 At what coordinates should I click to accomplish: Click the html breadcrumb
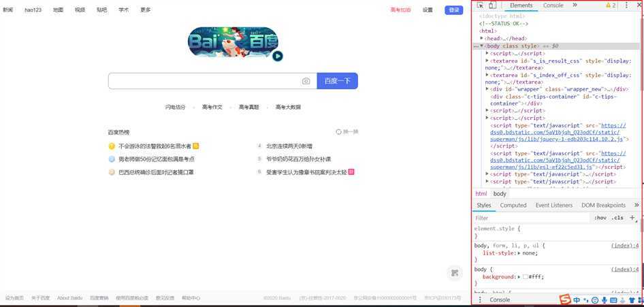[481, 194]
